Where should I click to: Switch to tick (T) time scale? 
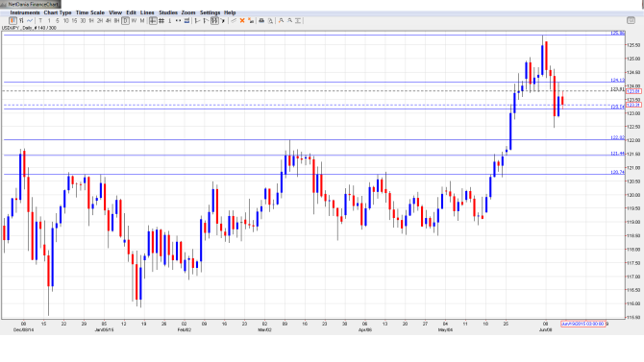40,20
